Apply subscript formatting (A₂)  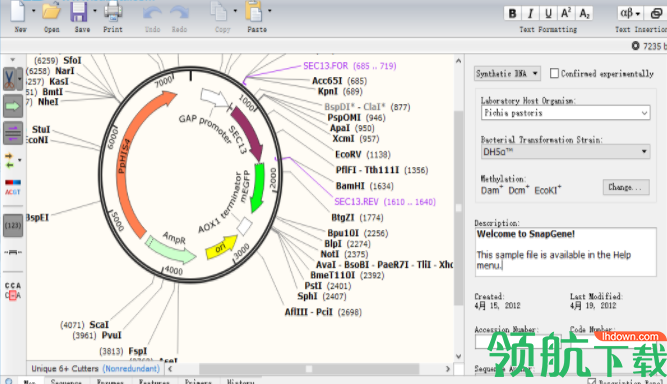[584, 14]
